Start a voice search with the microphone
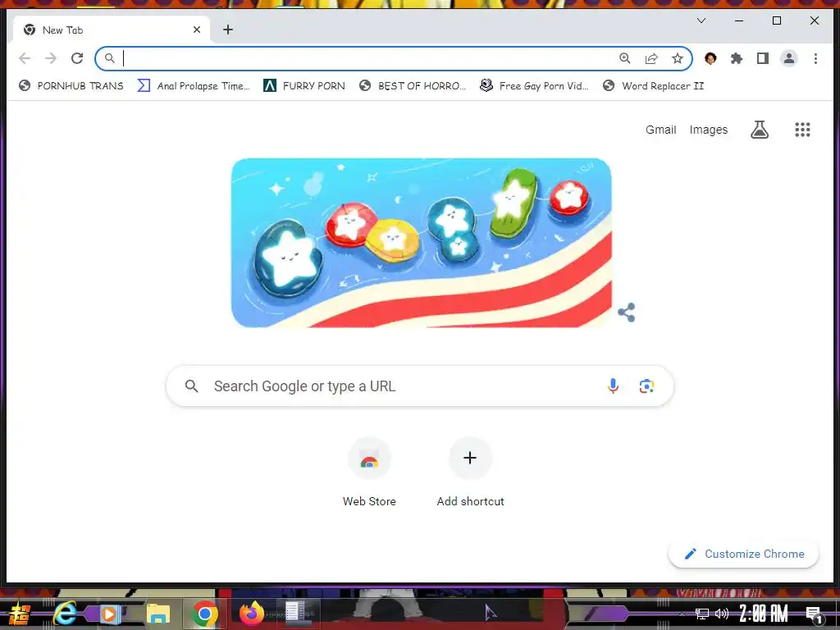This screenshot has width=840, height=630. pyautogui.click(x=613, y=386)
